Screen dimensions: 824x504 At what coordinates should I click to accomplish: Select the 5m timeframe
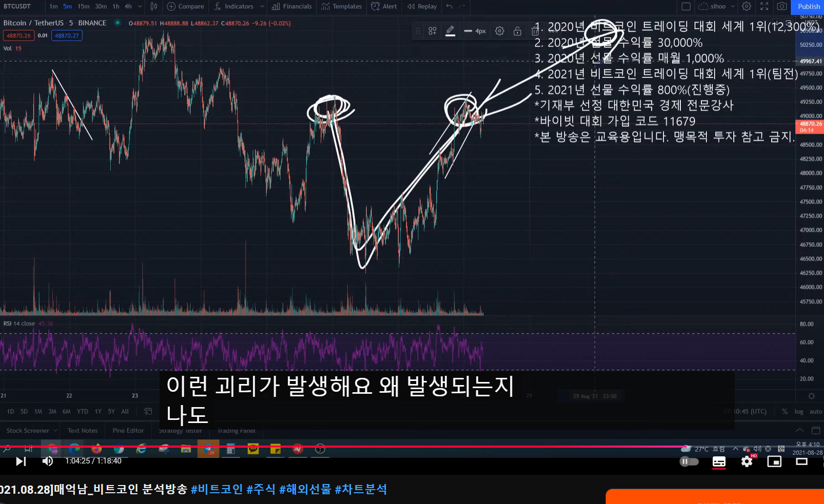(67, 7)
